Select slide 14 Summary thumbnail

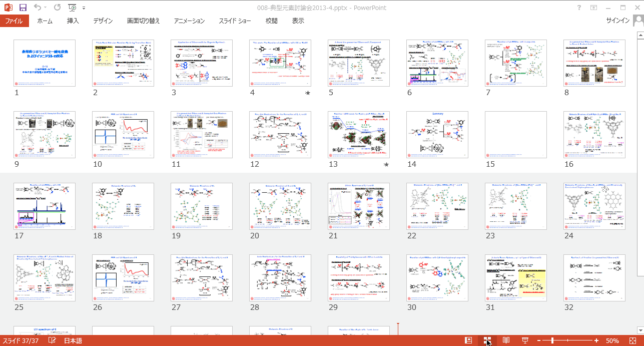click(437, 135)
